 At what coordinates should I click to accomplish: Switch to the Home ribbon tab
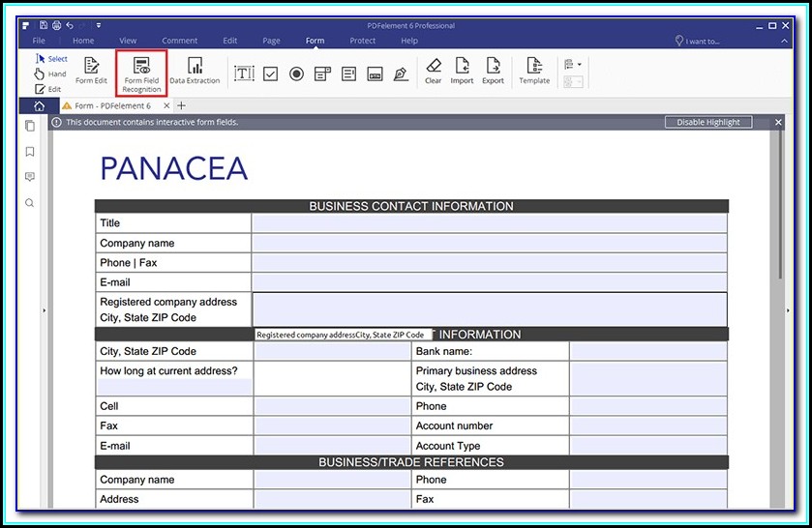[83, 41]
